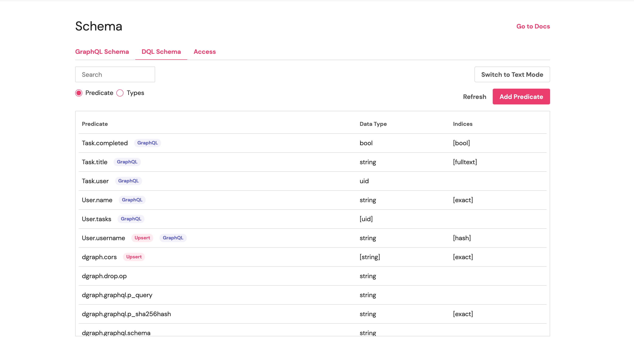This screenshot has height=364, width=634.
Task: Click the [bool] index value
Action: pyautogui.click(x=461, y=143)
